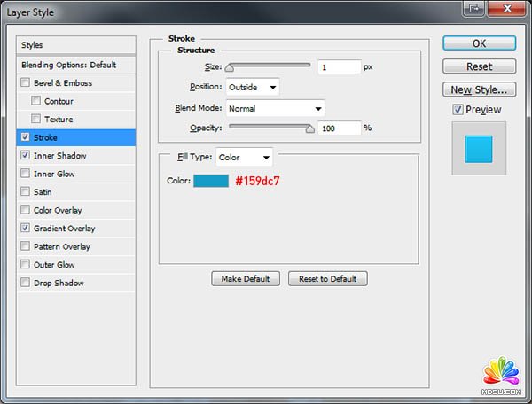Select Blending Options: Default in list
This screenshot has width=532, height=404.
tap(76, 65)
